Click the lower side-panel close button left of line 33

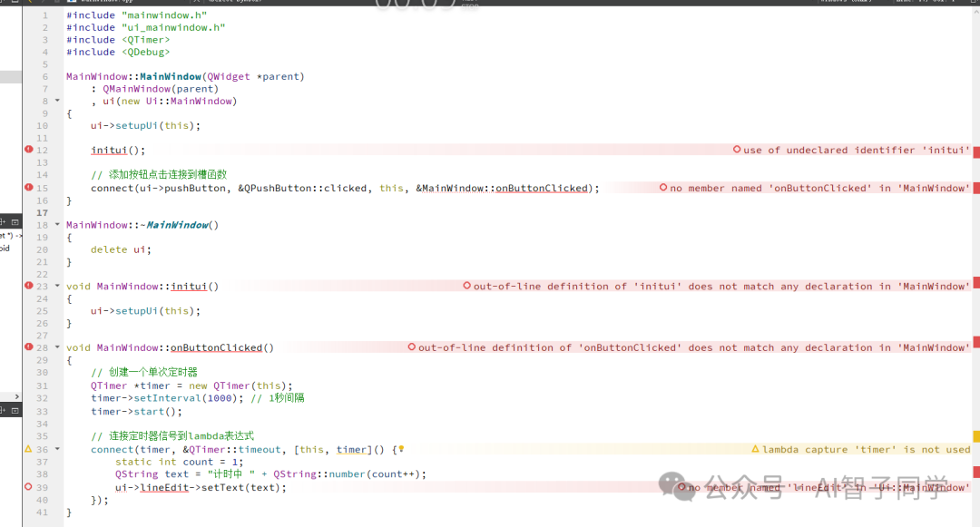(15, 410)
